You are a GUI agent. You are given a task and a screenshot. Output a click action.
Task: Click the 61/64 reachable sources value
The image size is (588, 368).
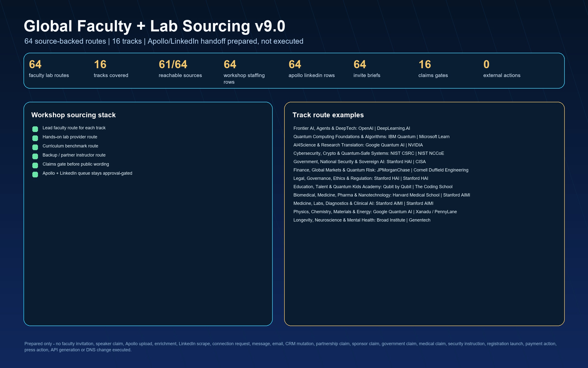tap(173, 64)
